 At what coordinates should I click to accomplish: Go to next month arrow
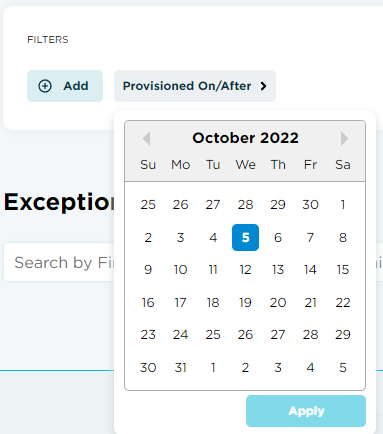(344, 138)
